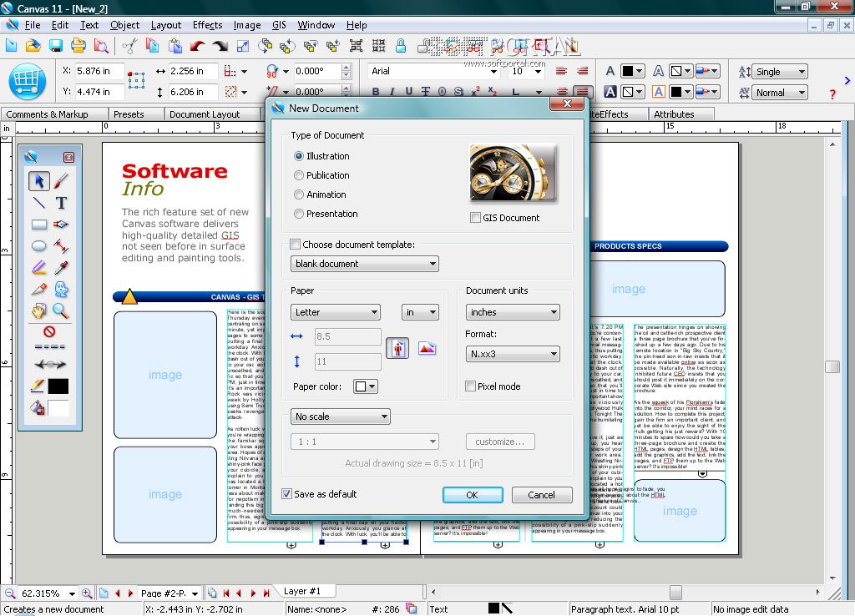Select the Text tool in toolbox
This screenshot has width=855, height=616.
(x=61, y=203)
